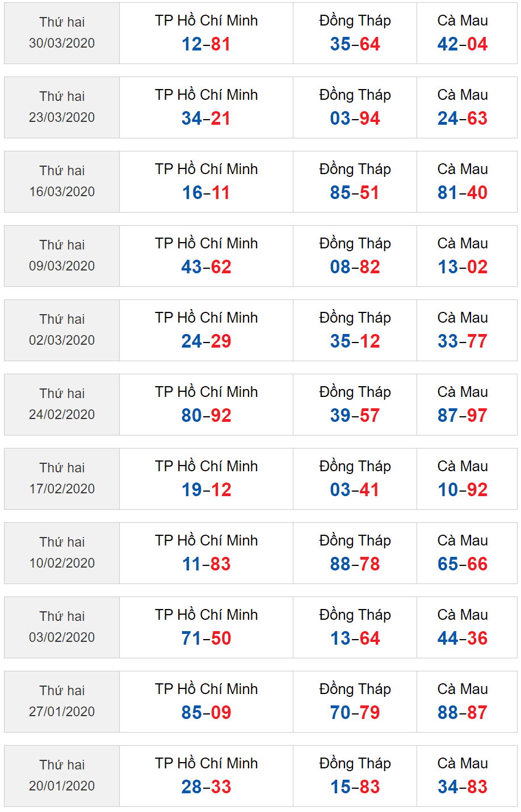521x812 pixels.
Task: Click Đồng Tháp result 35-64
Action: pyautogui.click(x=355, y=44)
